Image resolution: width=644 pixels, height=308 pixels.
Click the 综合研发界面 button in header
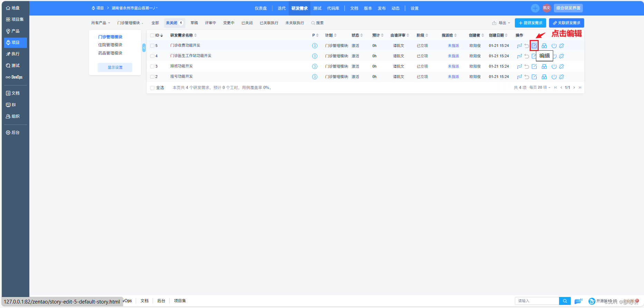pyautogui.click(x=568, y=8)
